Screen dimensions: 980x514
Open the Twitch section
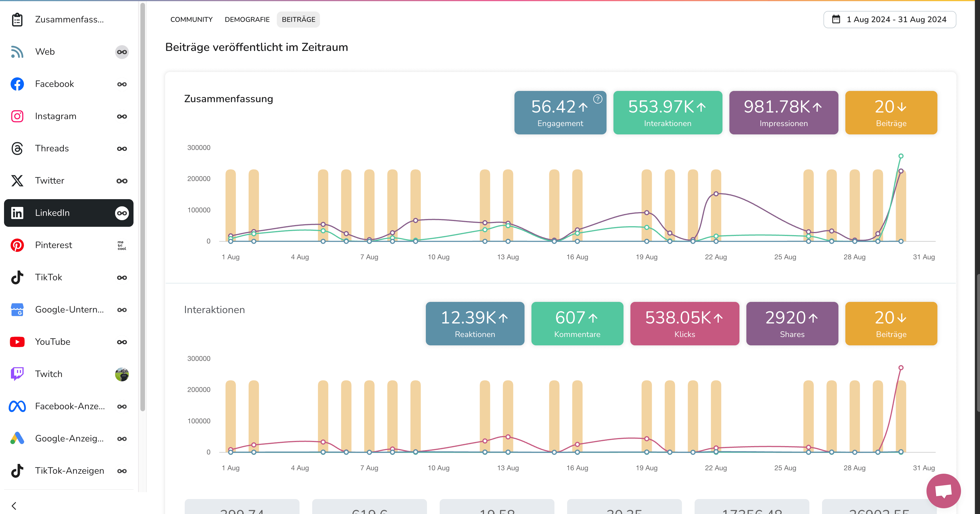point(48,374)
